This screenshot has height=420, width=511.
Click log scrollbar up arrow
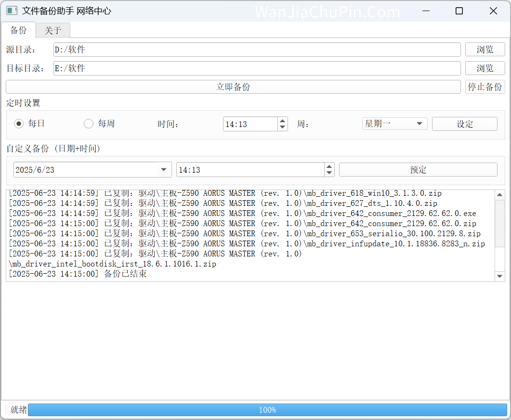499,195
